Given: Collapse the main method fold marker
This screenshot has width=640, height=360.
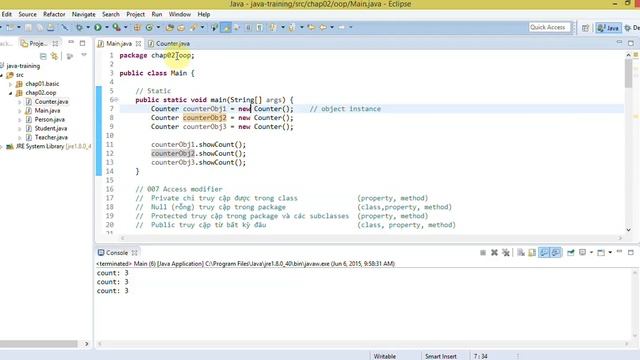Looking at the screenshot, I should 116,100.
